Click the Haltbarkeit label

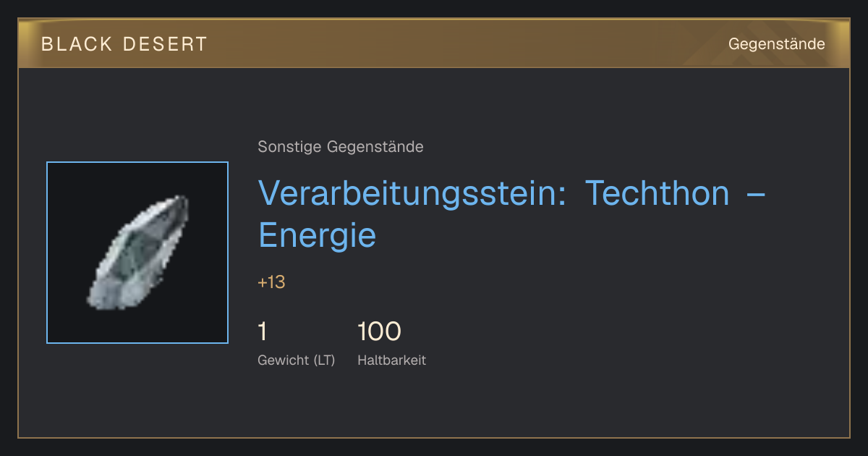[391, 360]
